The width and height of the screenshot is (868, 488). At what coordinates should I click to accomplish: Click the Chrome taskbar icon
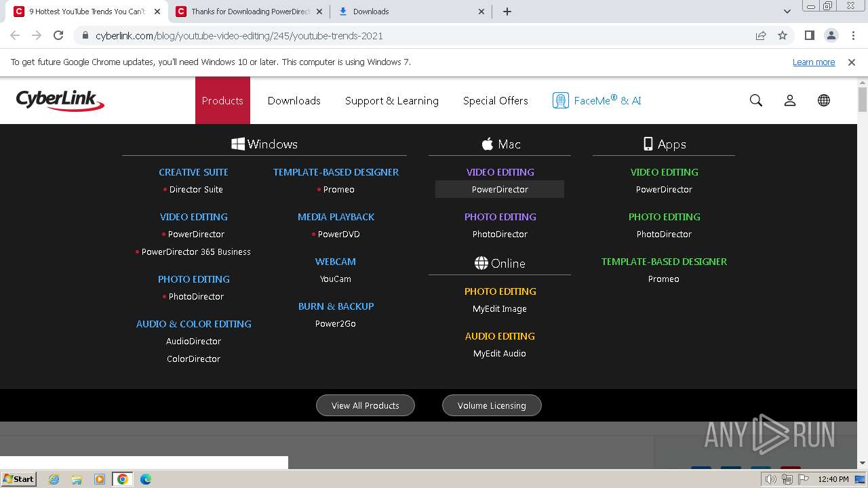[x=122, y=479]
